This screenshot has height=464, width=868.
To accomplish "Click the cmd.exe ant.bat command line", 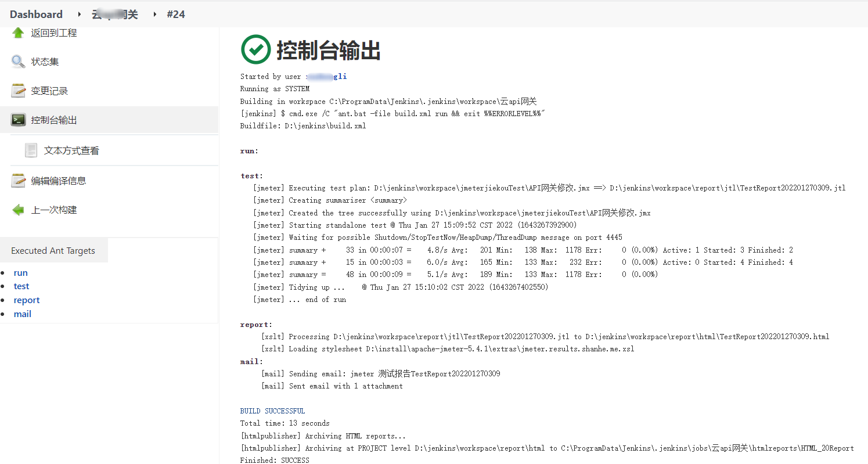I will (x=392, y=113).
